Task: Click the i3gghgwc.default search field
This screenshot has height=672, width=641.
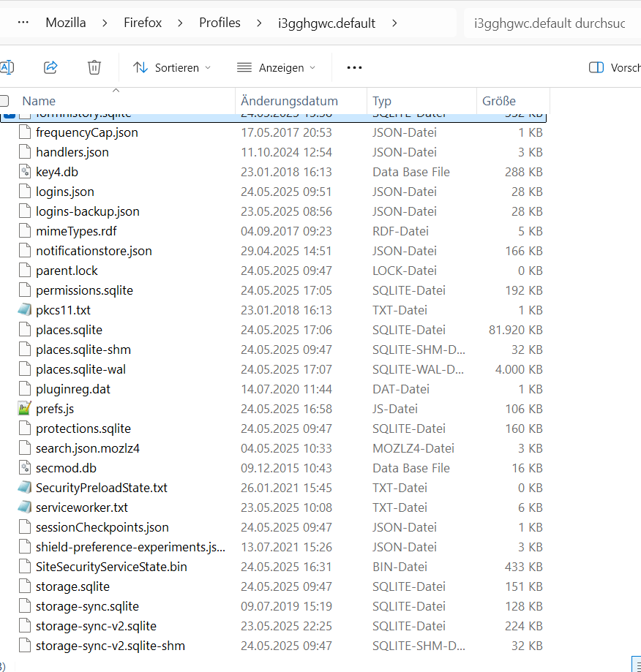Action: tap(550, 23)
